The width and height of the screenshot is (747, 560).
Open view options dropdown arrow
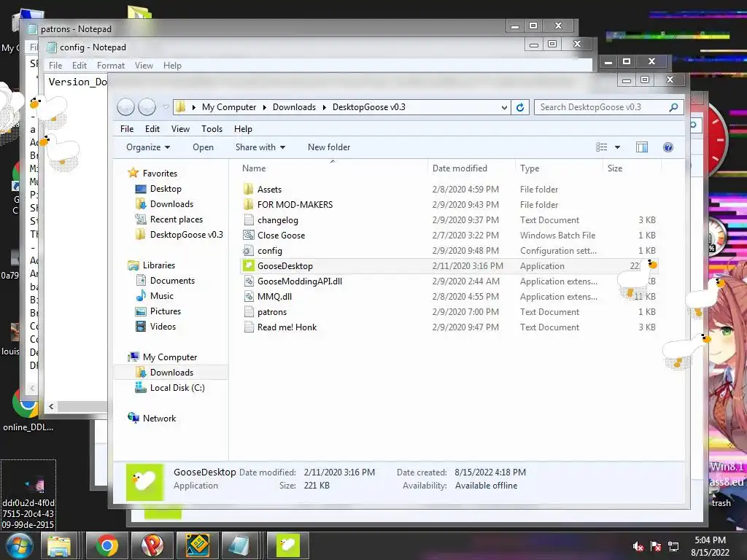coord(617,147)
